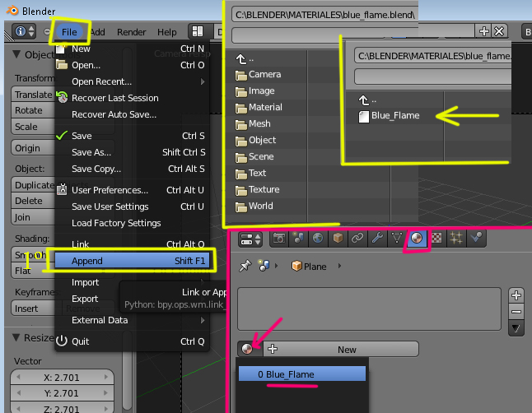Open the Object folder
Viewport: 532px width, 413px height.
point(255,141)
